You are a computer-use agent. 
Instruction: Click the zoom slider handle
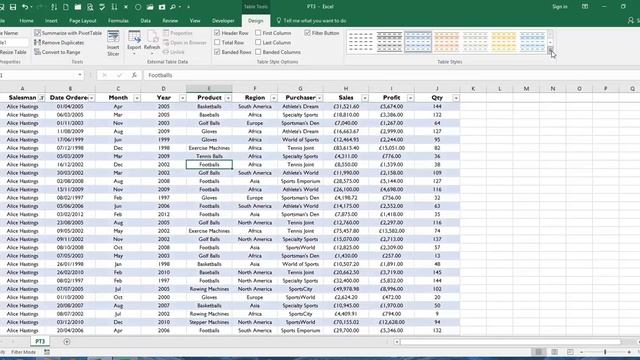tap(605, 352)
